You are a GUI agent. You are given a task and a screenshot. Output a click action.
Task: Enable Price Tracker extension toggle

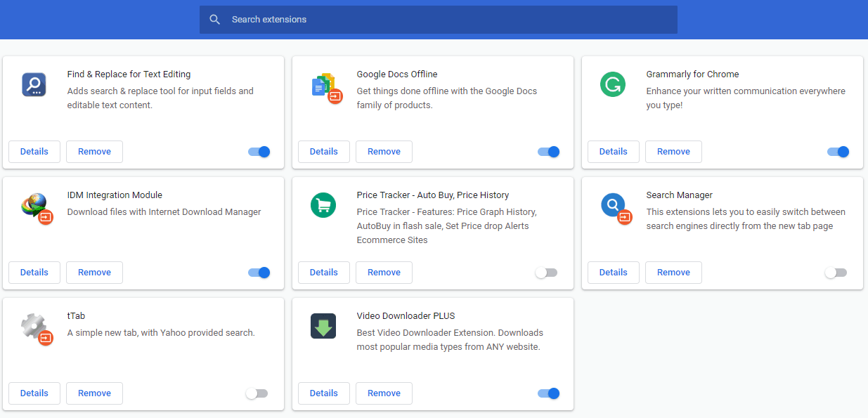click(546, 273)
